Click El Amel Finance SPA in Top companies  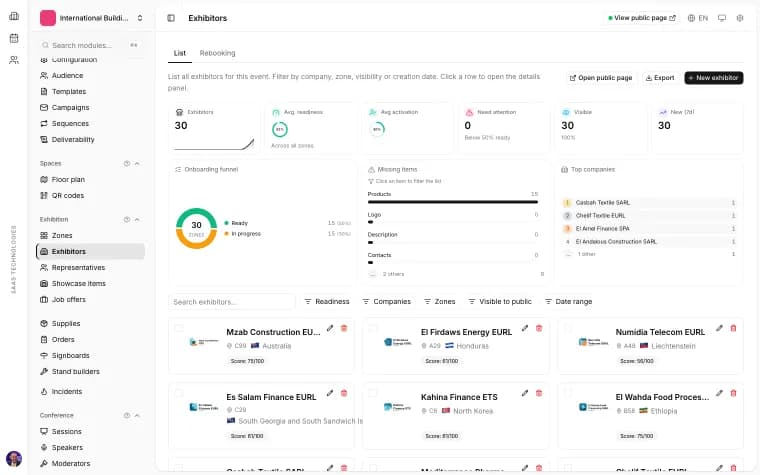pos(649,228)
